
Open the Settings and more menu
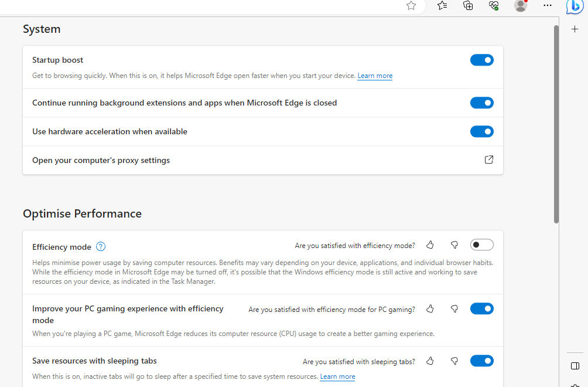(x=547, y=6)
